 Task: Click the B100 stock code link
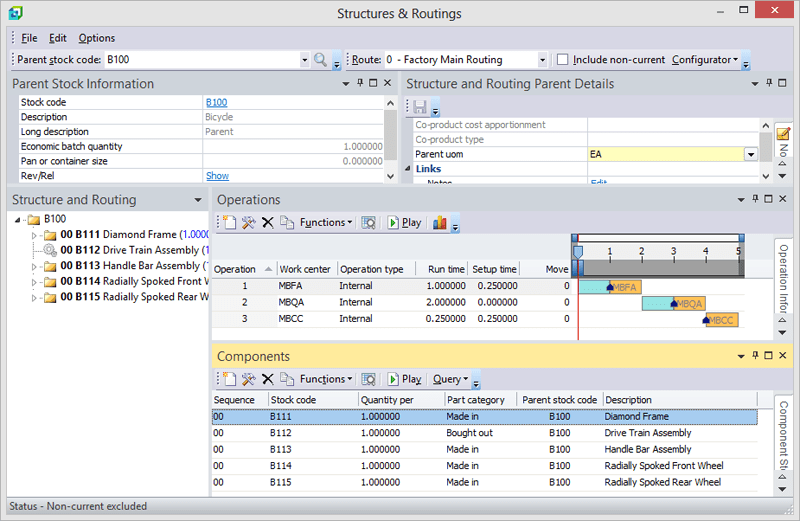(216, 102)
